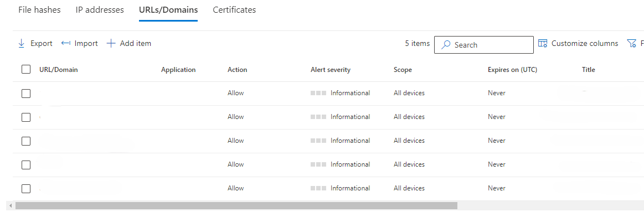Click the Customize columns button label
Viewport: 644px width, 212px height.
585,43
